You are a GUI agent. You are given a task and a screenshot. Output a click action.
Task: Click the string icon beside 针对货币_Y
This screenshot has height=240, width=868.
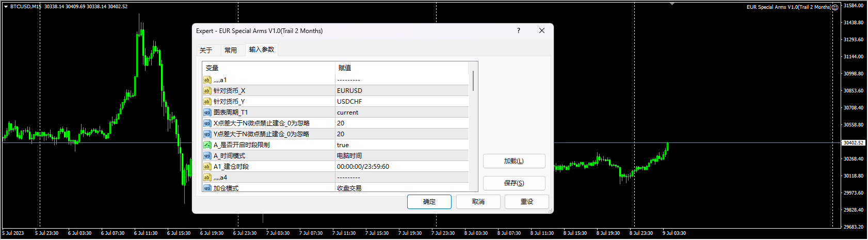(x=207, y=102)
